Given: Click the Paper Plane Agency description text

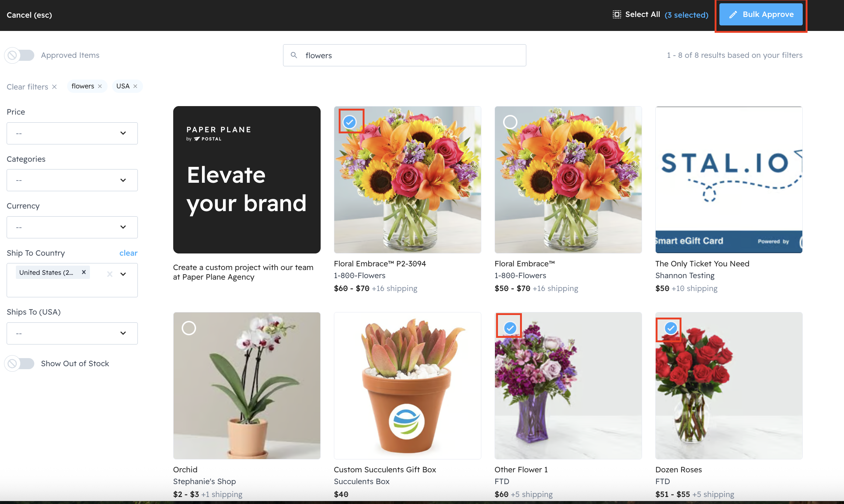Looking at the screenshot, I should 243,272.
